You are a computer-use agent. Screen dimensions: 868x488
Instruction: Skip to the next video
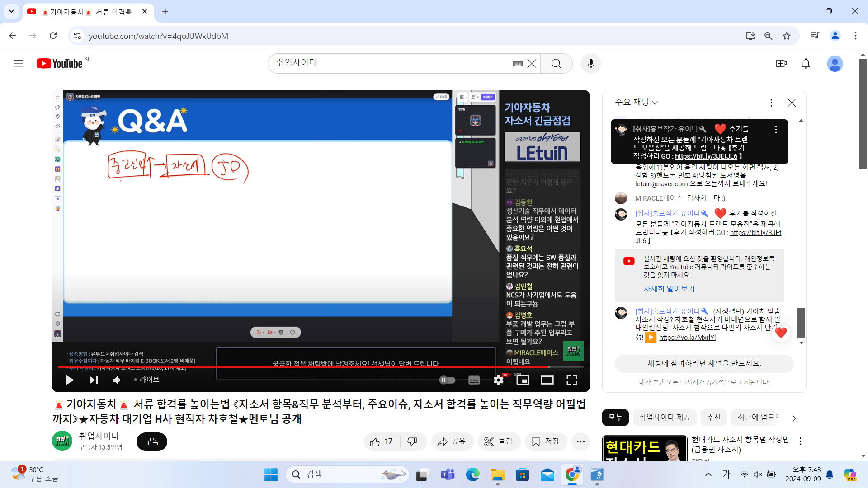tap(93, 380)
